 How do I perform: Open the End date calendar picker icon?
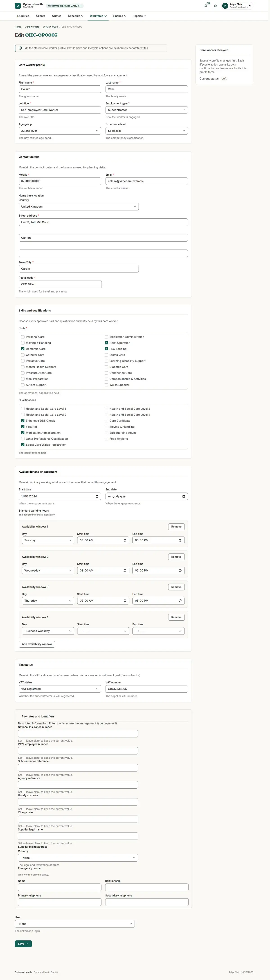pos(184,497)
